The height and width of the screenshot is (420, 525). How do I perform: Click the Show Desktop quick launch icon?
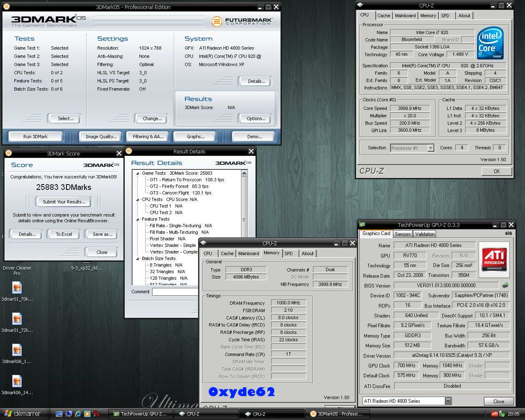59,414
